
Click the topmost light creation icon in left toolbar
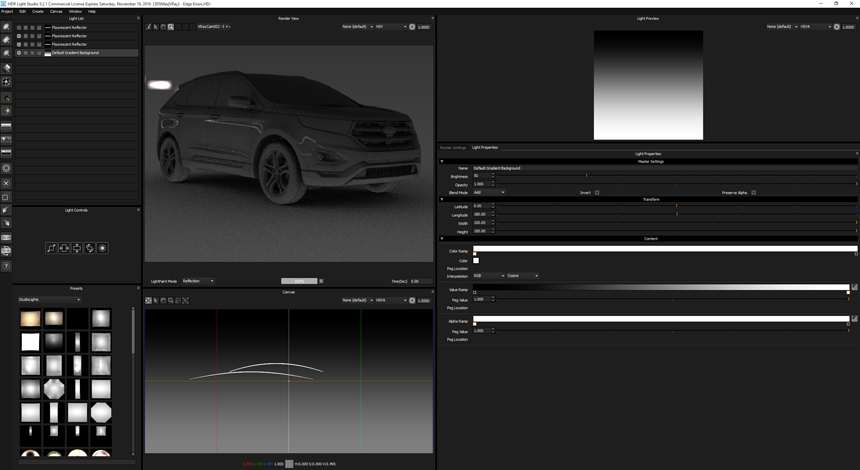[6, 26]
